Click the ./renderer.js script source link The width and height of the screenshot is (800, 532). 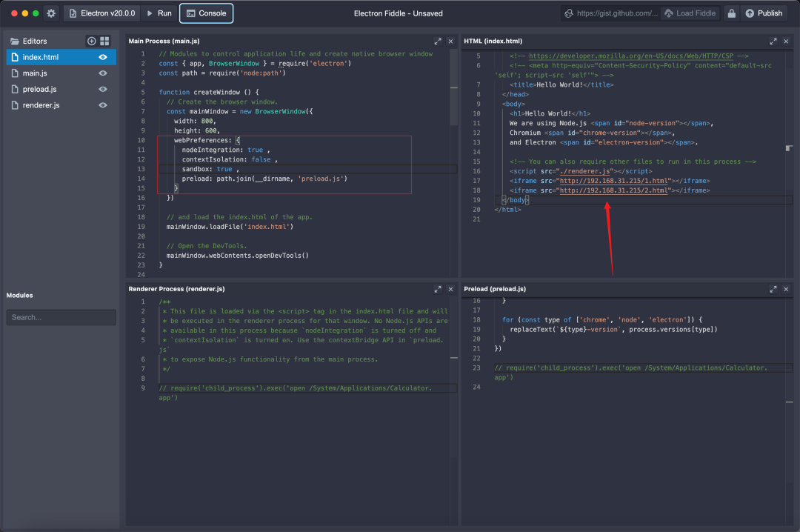584,171
